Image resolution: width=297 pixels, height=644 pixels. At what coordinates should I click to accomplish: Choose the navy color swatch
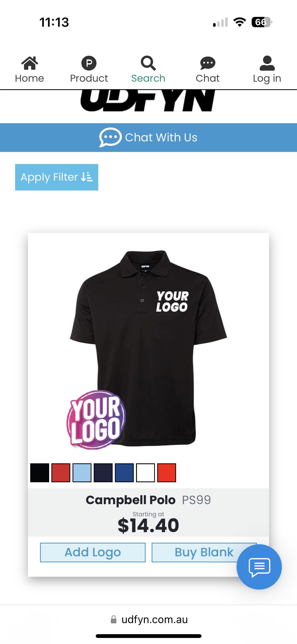tap(103, 473)
